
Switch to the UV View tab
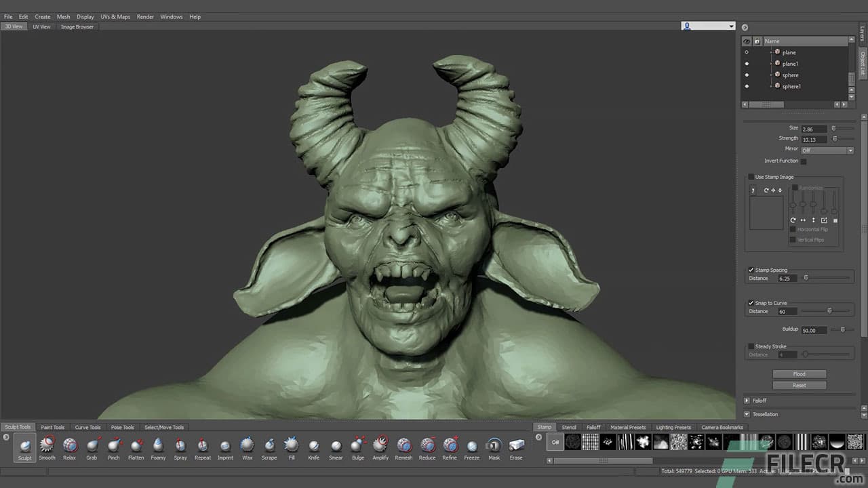click(x=41, y=26)
